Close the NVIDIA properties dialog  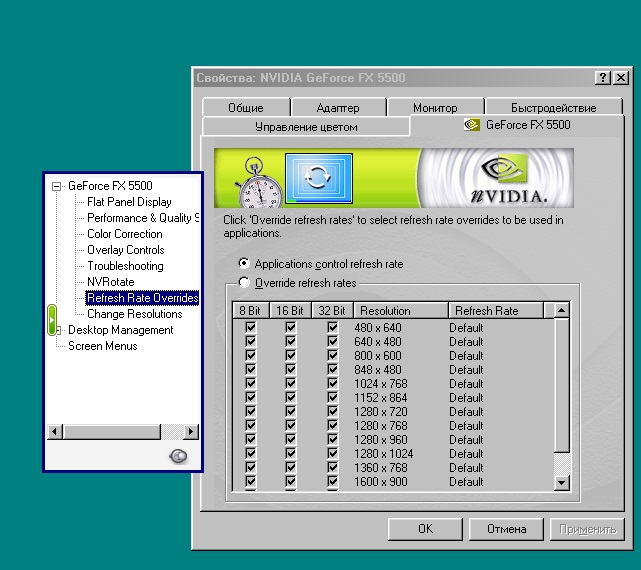(x=621, y=78)
